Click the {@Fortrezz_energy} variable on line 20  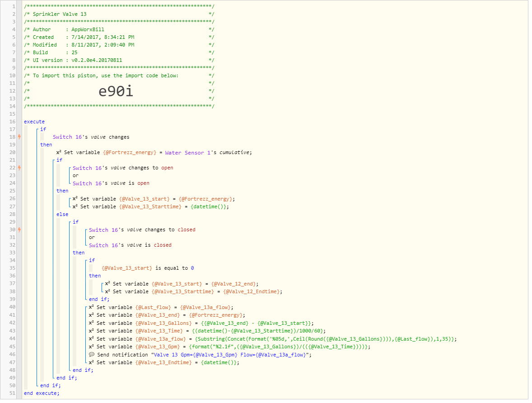click(130, 152)
